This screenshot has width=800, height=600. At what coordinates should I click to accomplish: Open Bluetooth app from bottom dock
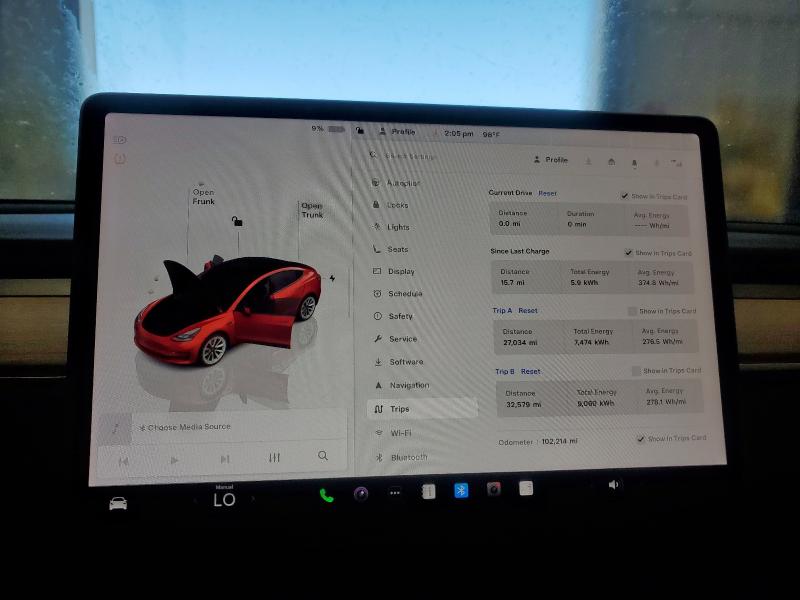(x=461, y=490)
